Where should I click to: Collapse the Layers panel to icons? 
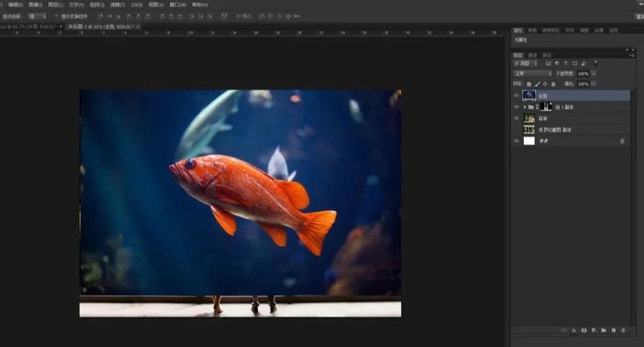pos(627,50)
